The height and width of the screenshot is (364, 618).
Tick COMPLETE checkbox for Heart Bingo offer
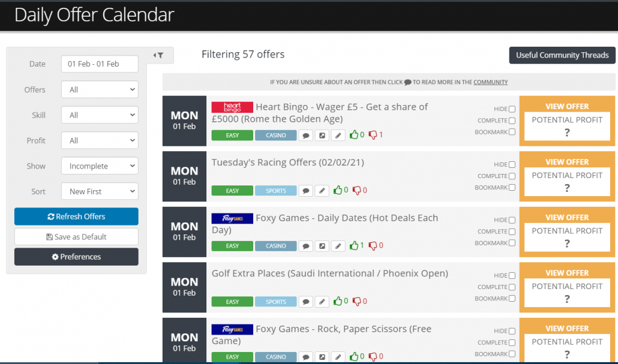pyautogui.click(x=512, y=121)
